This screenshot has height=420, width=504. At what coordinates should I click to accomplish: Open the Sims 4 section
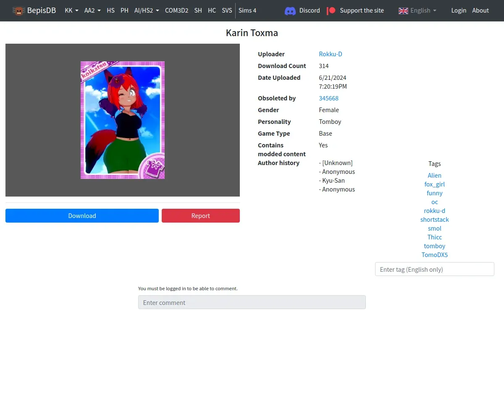247,10
